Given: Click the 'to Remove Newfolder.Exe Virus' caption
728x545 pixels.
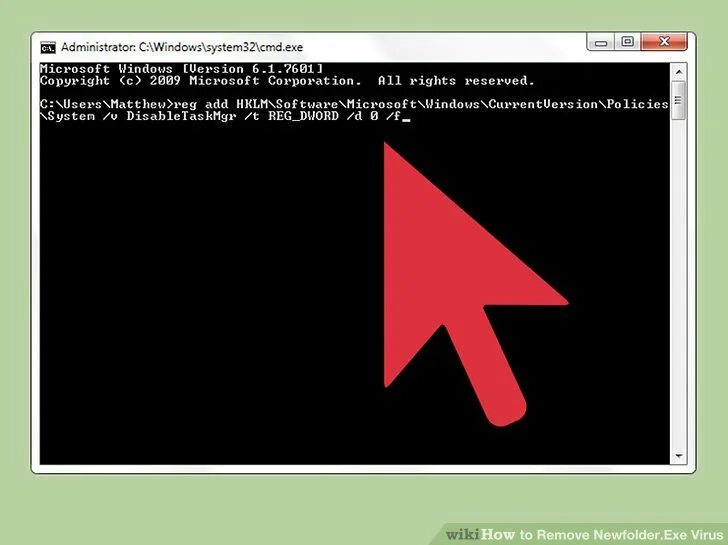Looking at the screenshot, I should 621,535.
